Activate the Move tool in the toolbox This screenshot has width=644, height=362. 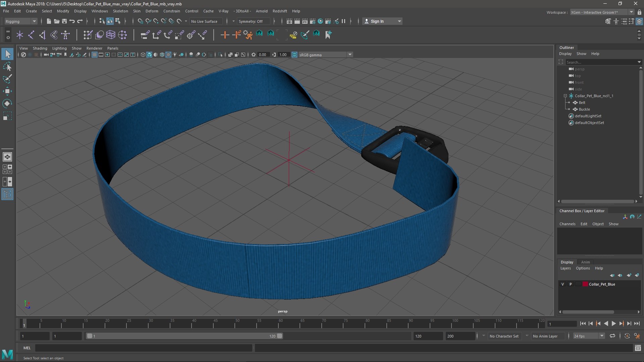pos(7,91)
